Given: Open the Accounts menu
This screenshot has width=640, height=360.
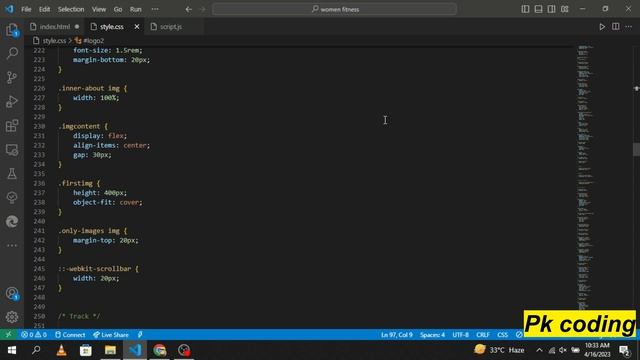Looking at the screenshot, I should click(12, 293).
